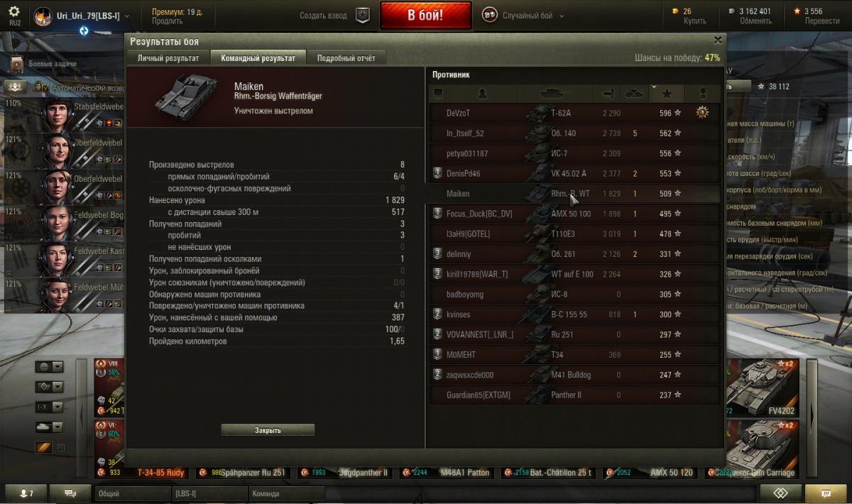852x504 pixels.
Task: Open the chat channels window icon
Action: (x=71, y=493)
